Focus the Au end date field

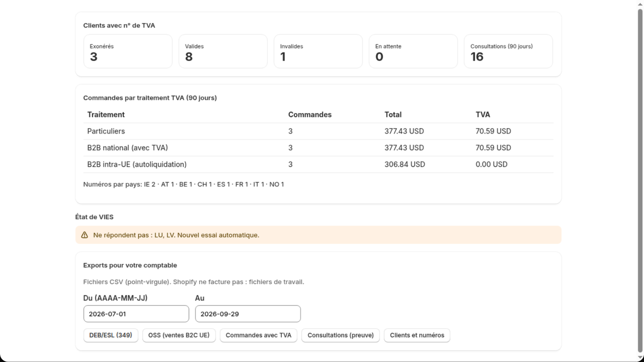(x=248, y=314)
